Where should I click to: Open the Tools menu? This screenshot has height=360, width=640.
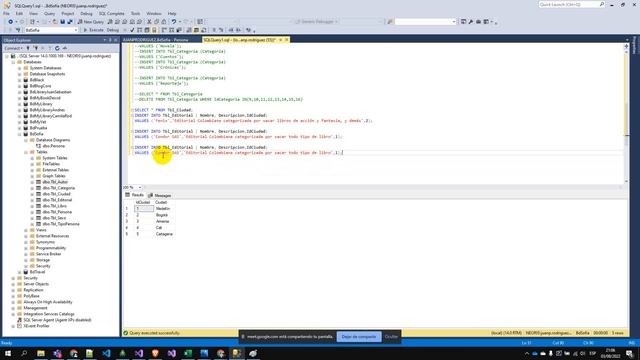click(x=135, y=13)
